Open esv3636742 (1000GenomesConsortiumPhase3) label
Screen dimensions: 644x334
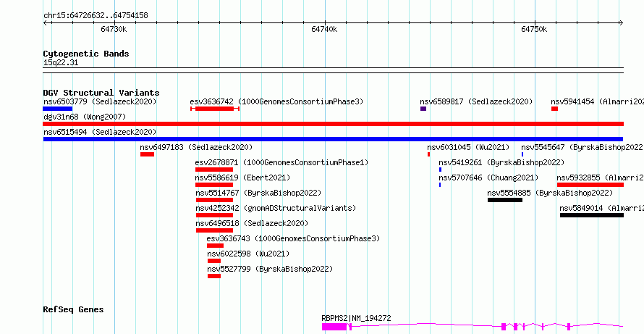(x=276, y=101)
